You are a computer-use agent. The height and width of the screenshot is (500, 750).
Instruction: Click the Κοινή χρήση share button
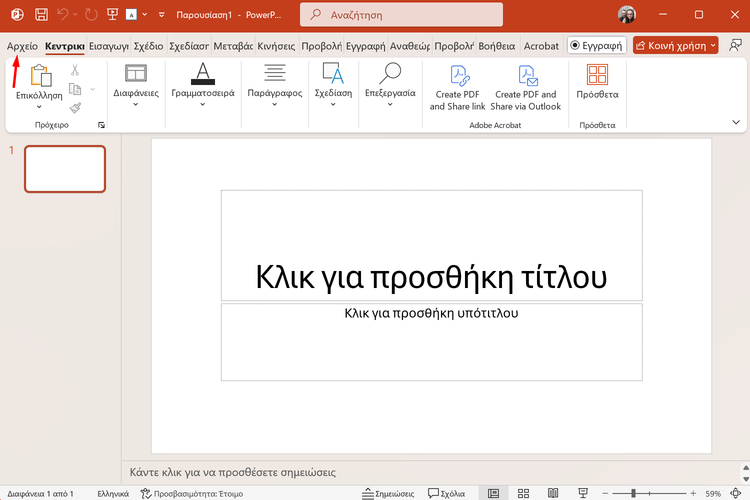pyautogui.click(x=670, y=46)
